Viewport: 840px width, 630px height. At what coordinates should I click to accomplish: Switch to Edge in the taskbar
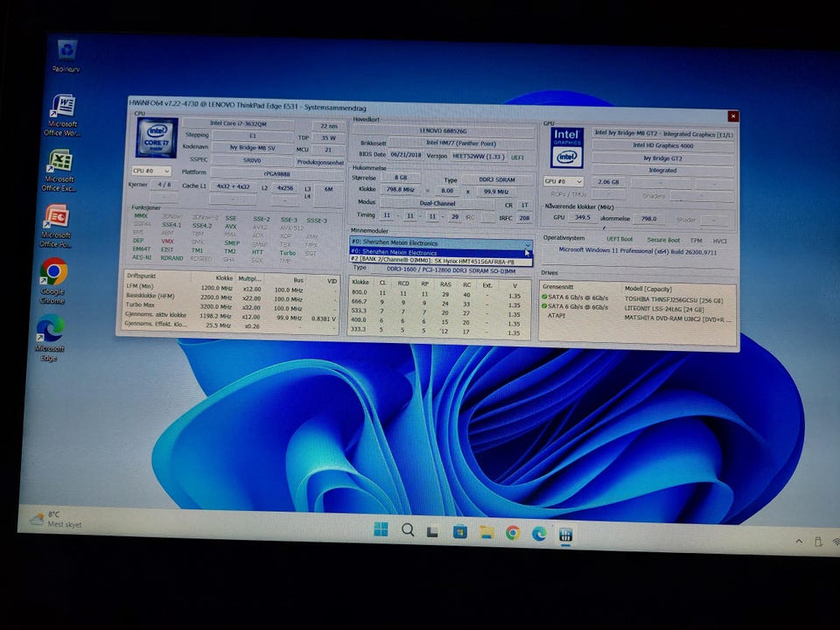coord(539,534)
